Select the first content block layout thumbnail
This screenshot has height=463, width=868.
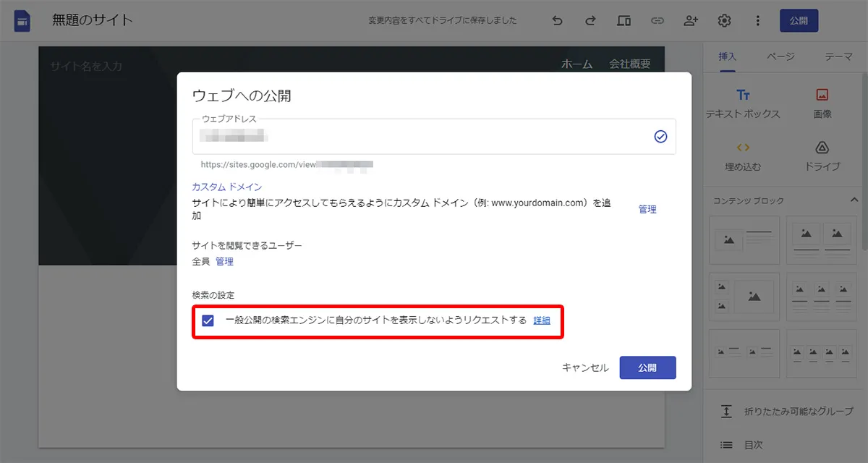pyautogui.click(x=744, y=239)
